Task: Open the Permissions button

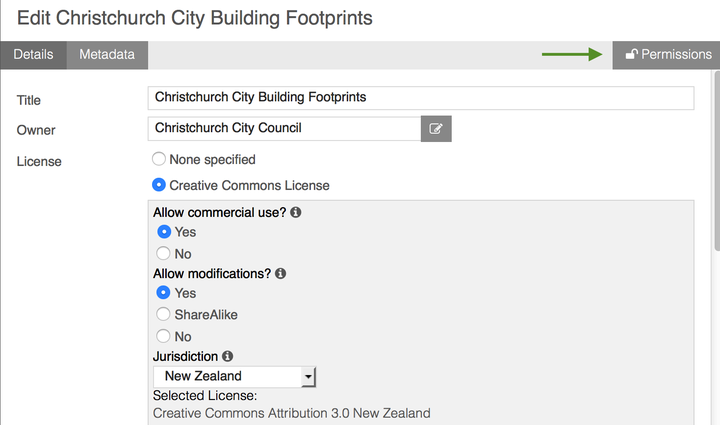Action: [x=666, y=55]
